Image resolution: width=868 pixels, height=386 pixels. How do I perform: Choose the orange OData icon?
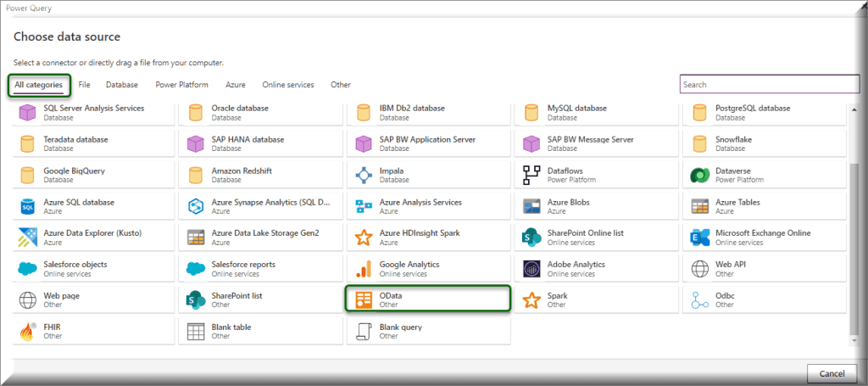click(364, 300)
